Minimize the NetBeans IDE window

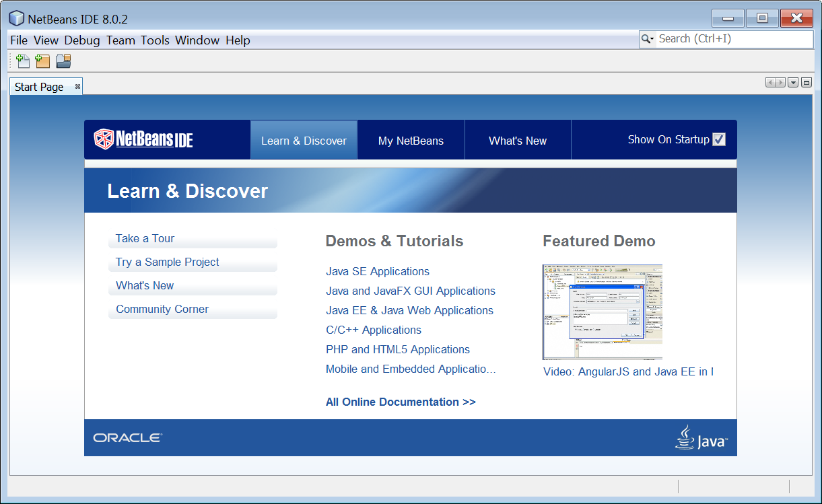tap(728, 18)
